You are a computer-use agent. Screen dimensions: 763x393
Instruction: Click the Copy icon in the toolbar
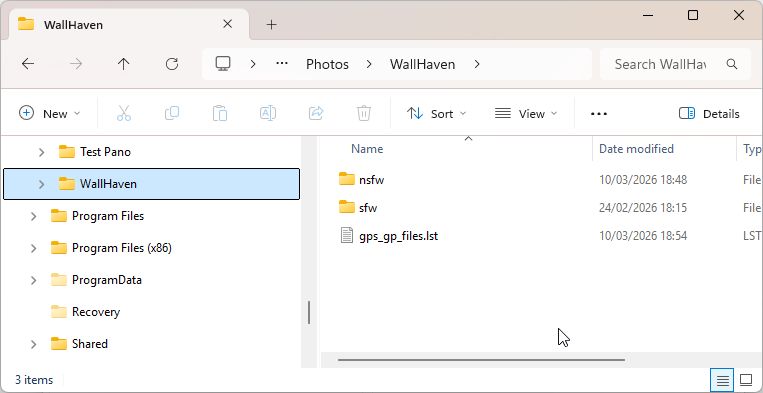(x=172, y=113)
